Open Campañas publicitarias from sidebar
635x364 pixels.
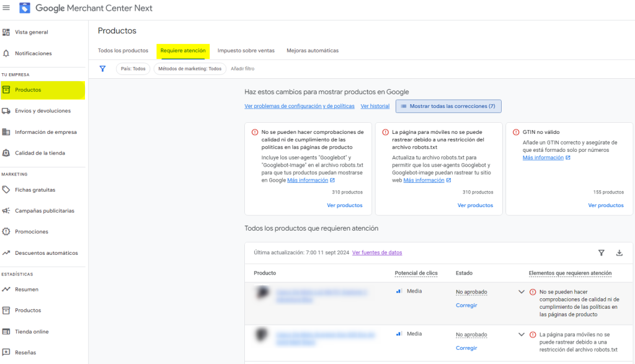point(45,211)
